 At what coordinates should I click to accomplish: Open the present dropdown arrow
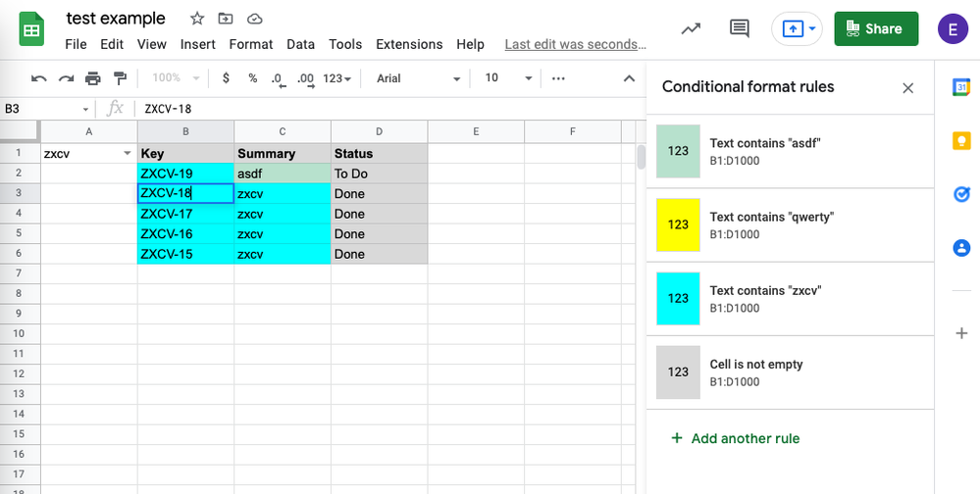[x=812, y=28]
